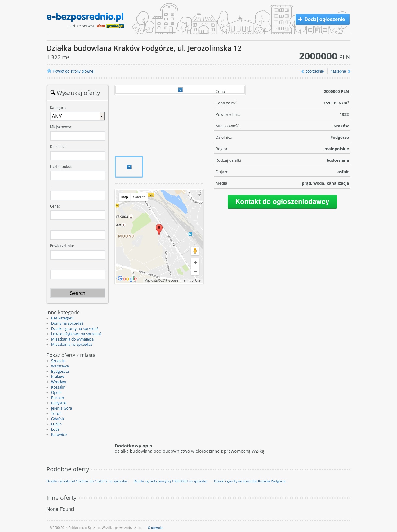The width and height of the screenshot is (397, 532).
Task: Click the Powierzchnia minimum input field
Action: point(78,255)
